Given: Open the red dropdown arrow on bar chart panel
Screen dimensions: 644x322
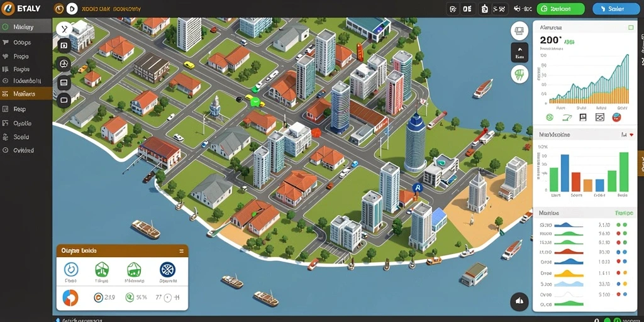Looking at the screenshot, I should click(x=631, y=135).
